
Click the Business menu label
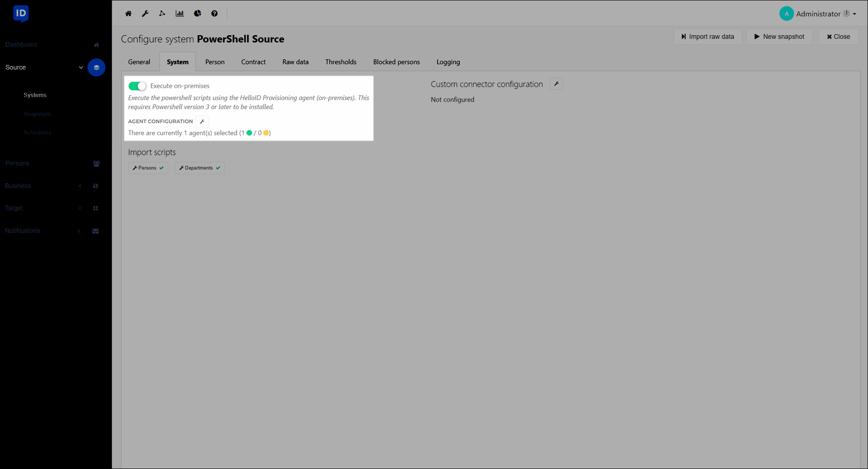pos(18,186)
